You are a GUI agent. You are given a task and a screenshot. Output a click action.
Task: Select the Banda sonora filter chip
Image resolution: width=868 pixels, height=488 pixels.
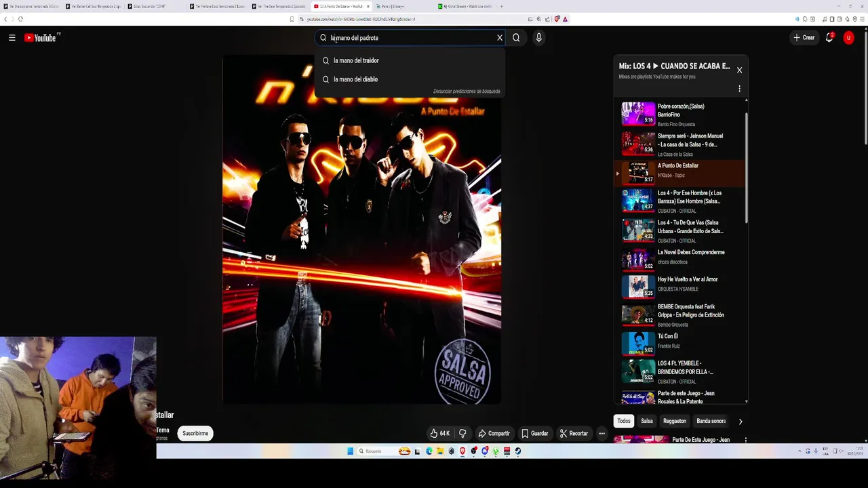pyautogui.click(x=711, y=421)
